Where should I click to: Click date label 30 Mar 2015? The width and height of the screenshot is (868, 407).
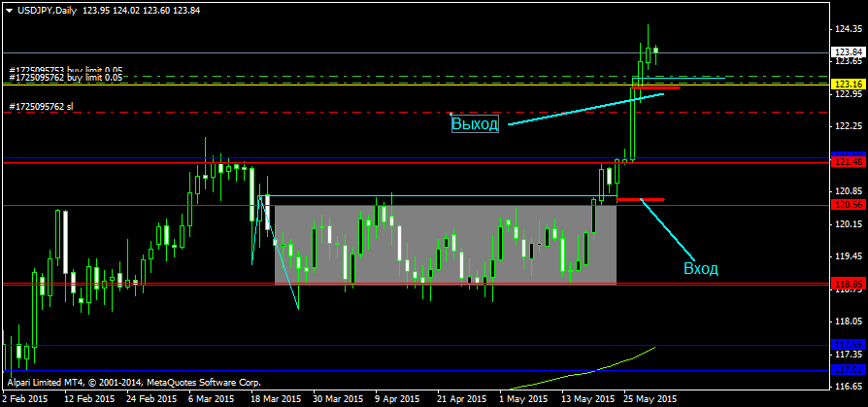coord(339,398)
